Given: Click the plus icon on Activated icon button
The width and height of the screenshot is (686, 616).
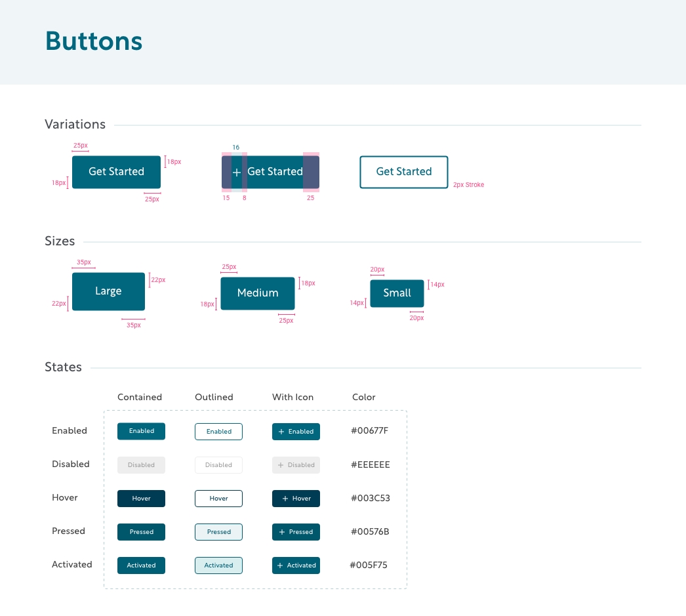Looking at the screenshot, I should point(280,565).
